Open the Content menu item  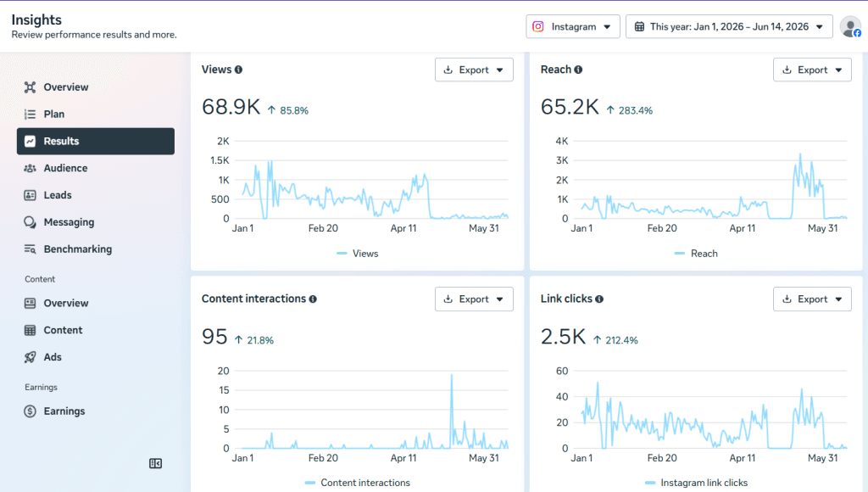(x=96, y=330)
